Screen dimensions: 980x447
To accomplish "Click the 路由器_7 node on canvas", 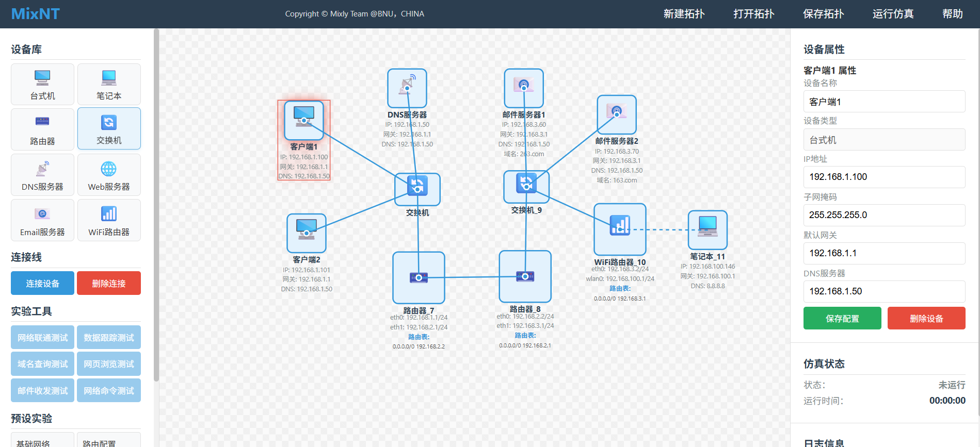I will [419, 277].
